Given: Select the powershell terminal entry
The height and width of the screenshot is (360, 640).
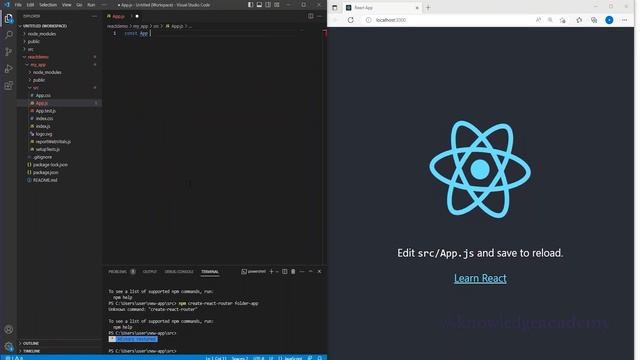Looking at the screenshot, I should [x=253, y=271].
